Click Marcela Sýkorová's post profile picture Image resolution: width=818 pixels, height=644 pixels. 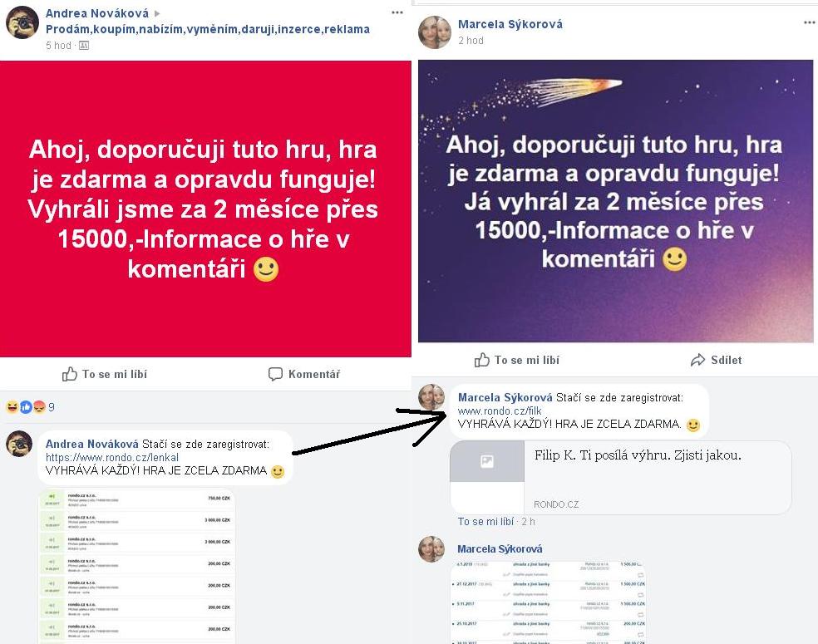435,32
